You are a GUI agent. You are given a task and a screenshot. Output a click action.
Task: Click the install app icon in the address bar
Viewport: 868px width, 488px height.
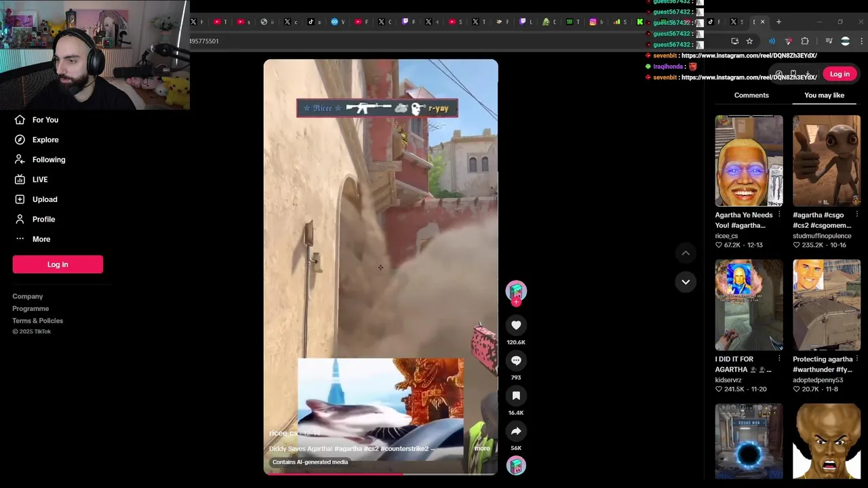pos(734,41)
